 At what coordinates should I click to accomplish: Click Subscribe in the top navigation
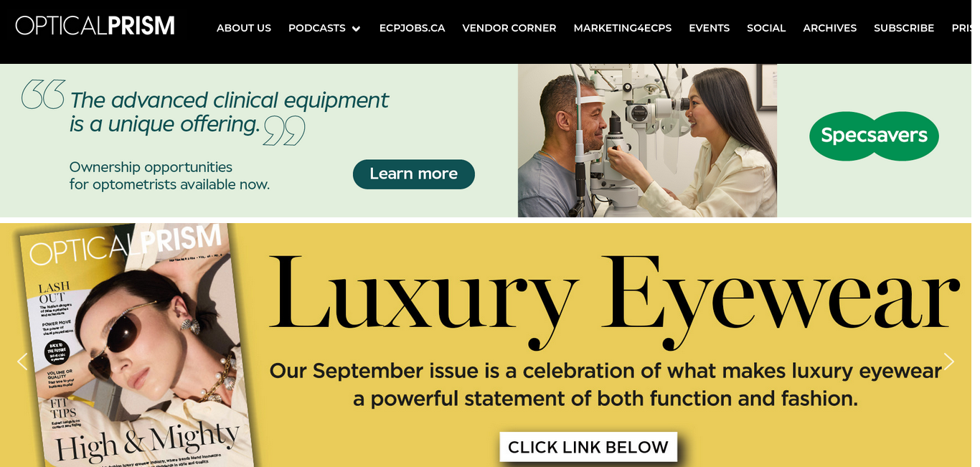pos(904,28)
